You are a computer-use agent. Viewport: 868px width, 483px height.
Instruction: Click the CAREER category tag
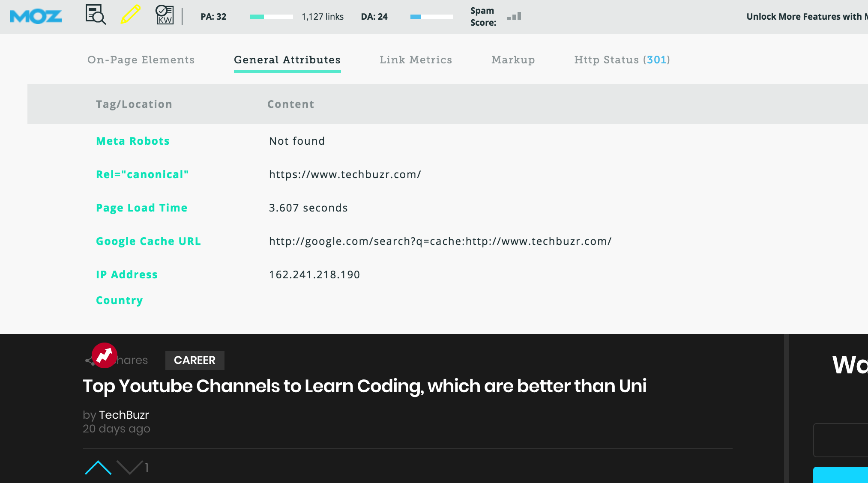pyautogui.click(x=195, y=360)
